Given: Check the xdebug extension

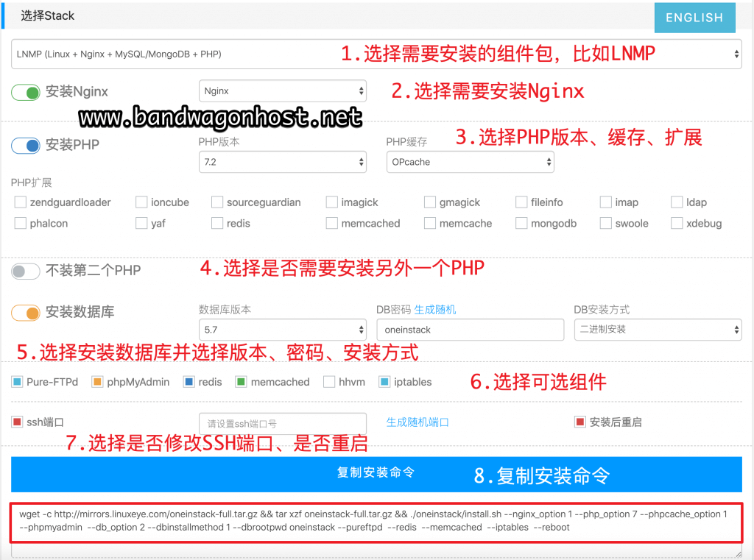Looking at the screenshot, I should click(x=677, y=223).
